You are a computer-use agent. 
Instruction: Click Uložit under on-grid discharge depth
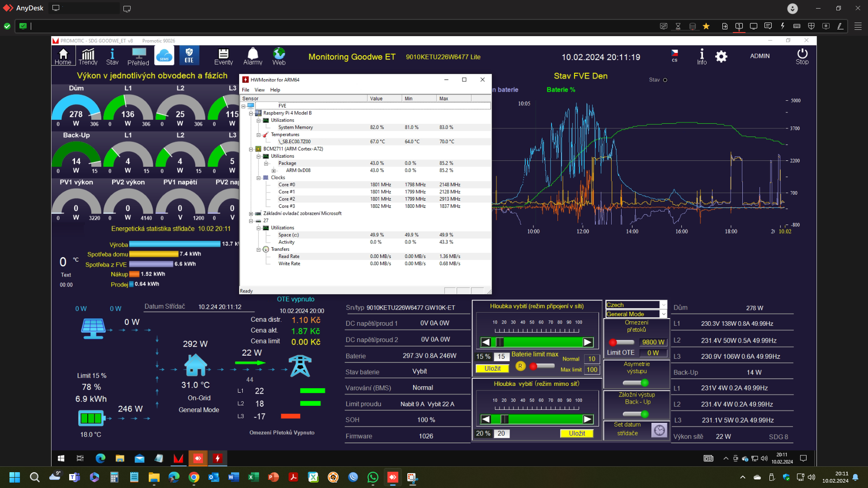(x=492, y=369)
